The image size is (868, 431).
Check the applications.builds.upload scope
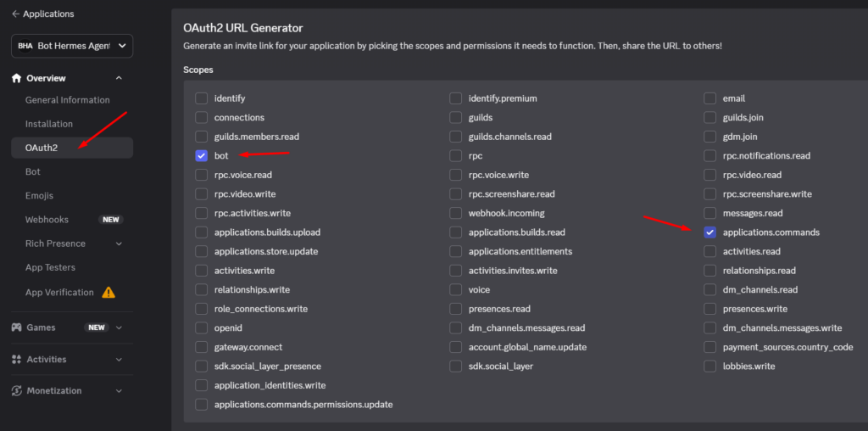click(202, 232)
